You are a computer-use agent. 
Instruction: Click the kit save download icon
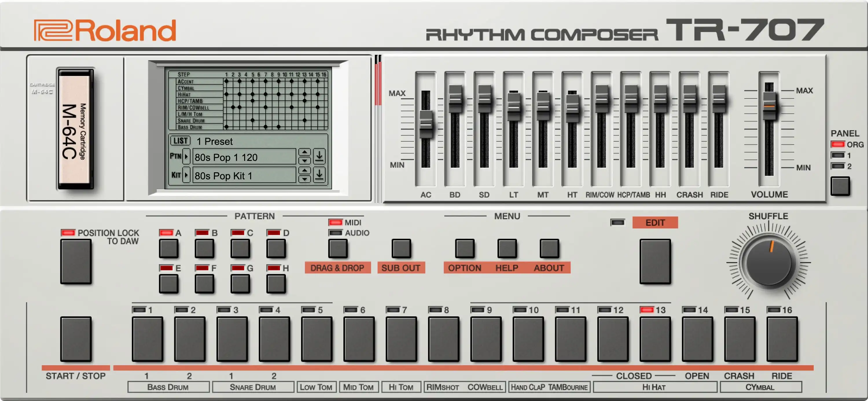pos(319,175)
